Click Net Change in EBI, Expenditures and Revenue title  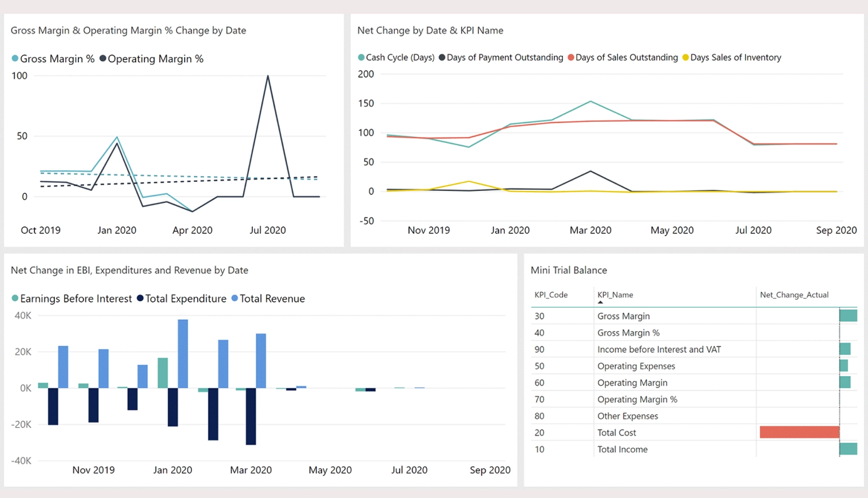129,270
